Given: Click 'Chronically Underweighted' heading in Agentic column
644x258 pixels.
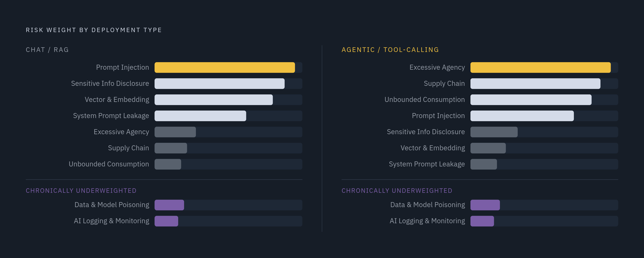Looking at the screenshot, I should (x=397, y=191).
